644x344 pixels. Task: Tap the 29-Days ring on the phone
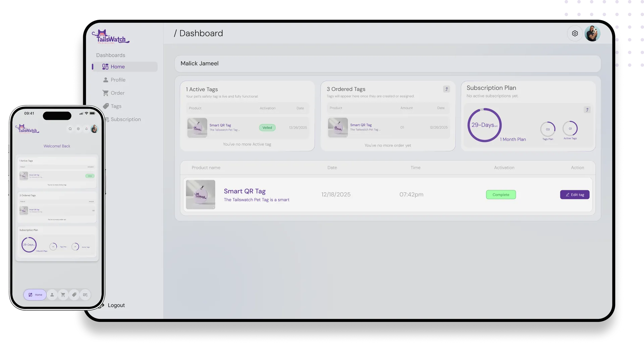pyautogui.click(x=29, y=245)
